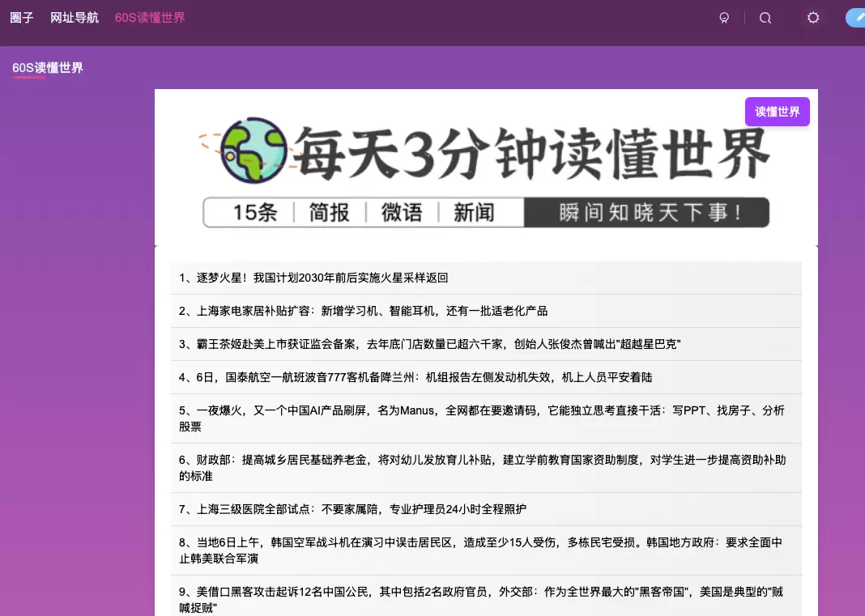This screenshot has width=865, height=616.
Task: Click news item 2 about 上海家电家居补贴
Action: point(486,311)
